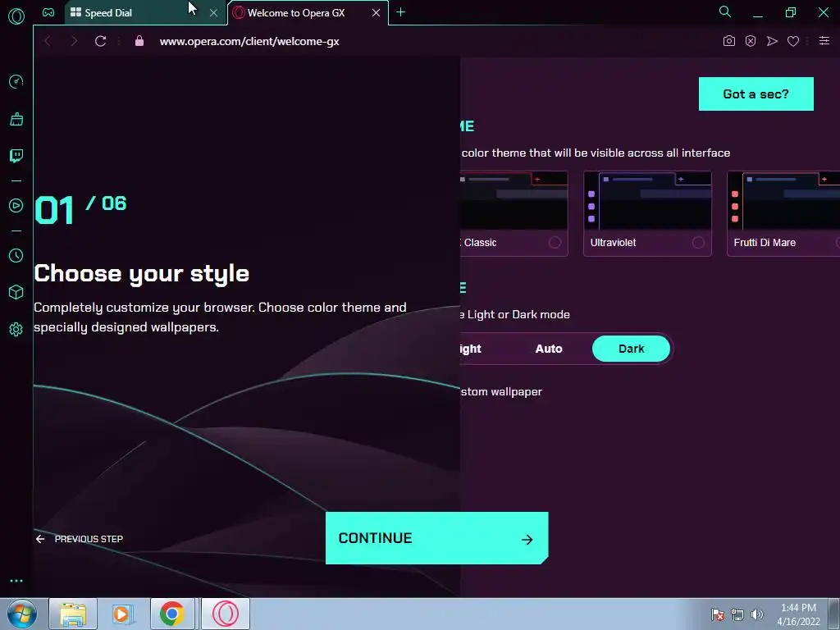Click the reload page button
The height and width of the screenshot is (630, 840).
point(100,41)
